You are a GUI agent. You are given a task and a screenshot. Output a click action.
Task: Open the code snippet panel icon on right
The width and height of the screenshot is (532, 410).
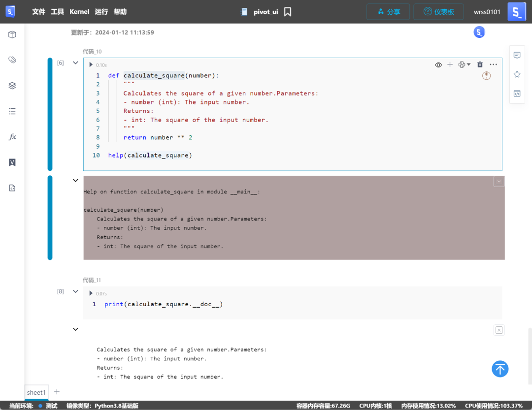pos(517,94)
